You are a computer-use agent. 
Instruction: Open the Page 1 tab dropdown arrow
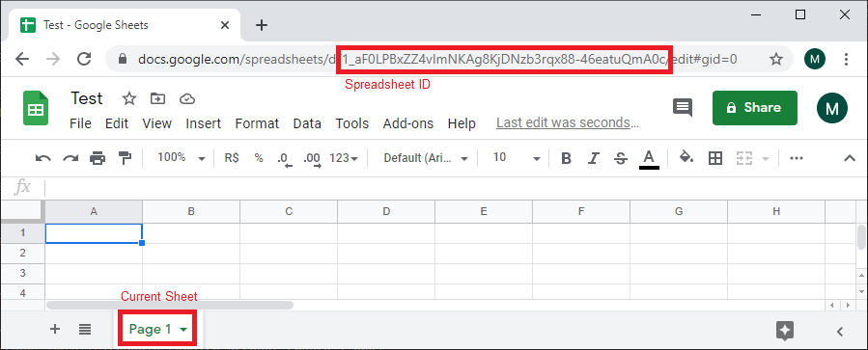(183, 330)
